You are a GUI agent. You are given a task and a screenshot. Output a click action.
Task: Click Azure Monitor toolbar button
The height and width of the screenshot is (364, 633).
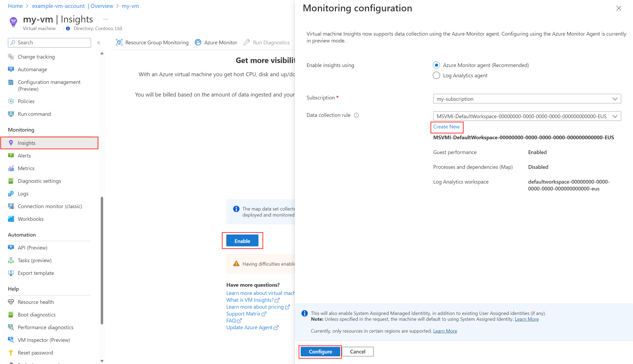[x=216, y=42]
